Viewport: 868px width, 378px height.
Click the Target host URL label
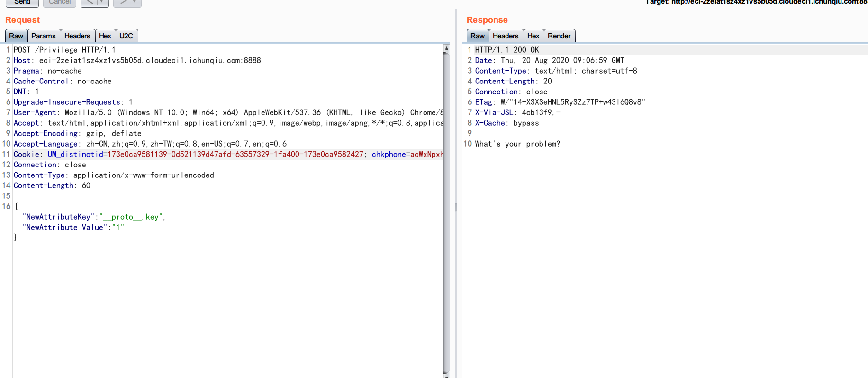tap(757, 2)
